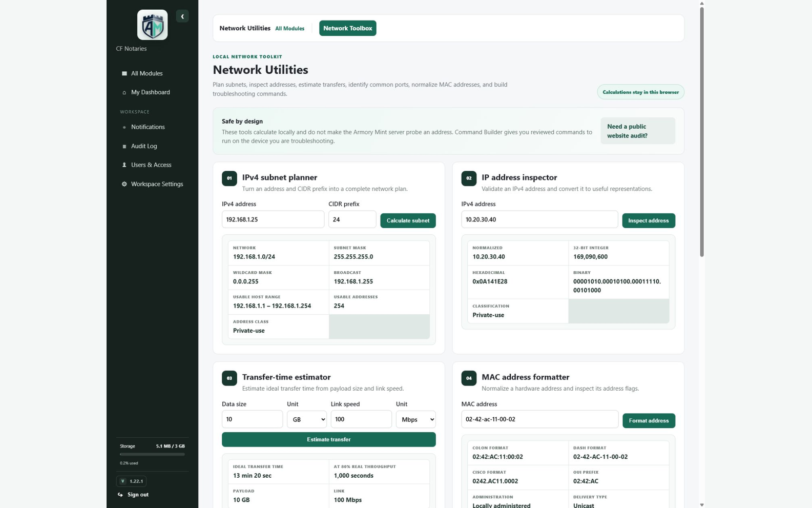Image resolution: width=812 pixels, height=508 pixels.
Task: Click the page vertical scrollbar
Action: click(x=702, y=132)
